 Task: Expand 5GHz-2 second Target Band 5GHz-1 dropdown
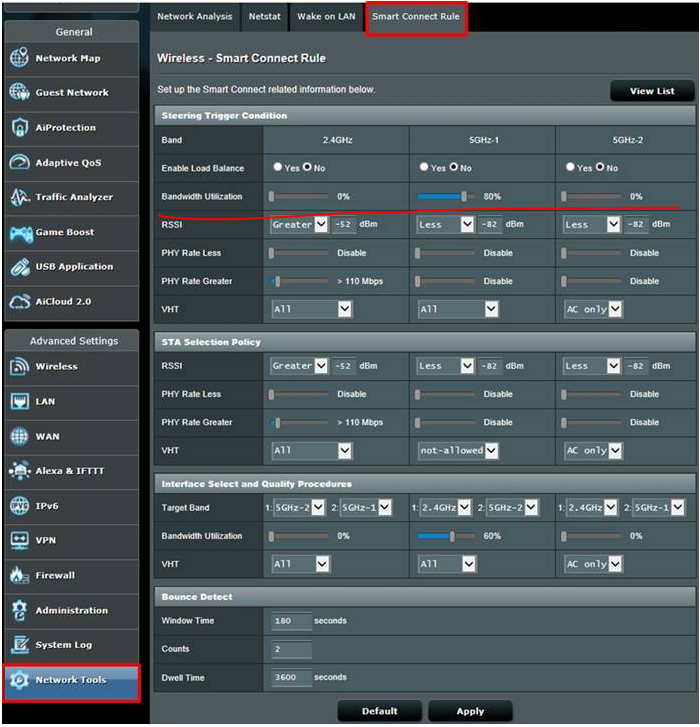click(x=659, y=508)
